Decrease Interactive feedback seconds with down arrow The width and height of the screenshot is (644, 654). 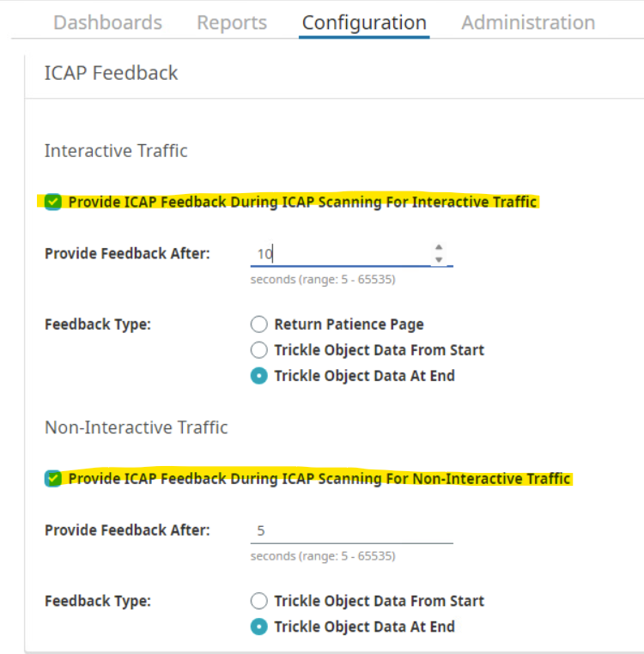click(x=439, y=259)
